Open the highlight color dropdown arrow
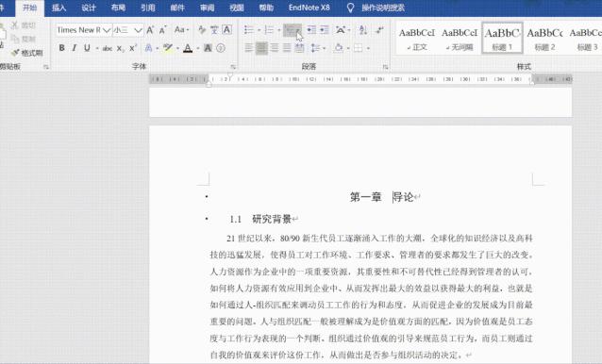 (177, 48)
